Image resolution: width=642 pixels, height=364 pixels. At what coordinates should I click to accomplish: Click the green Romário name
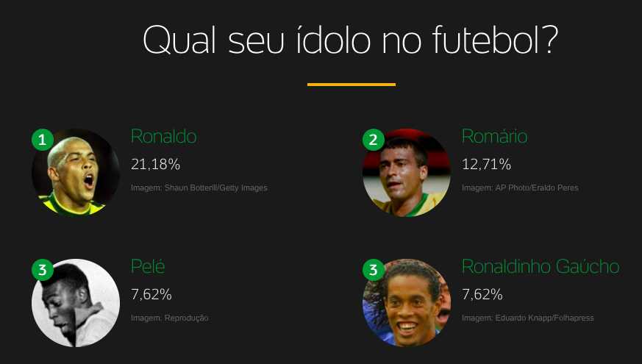click(494, 137)
